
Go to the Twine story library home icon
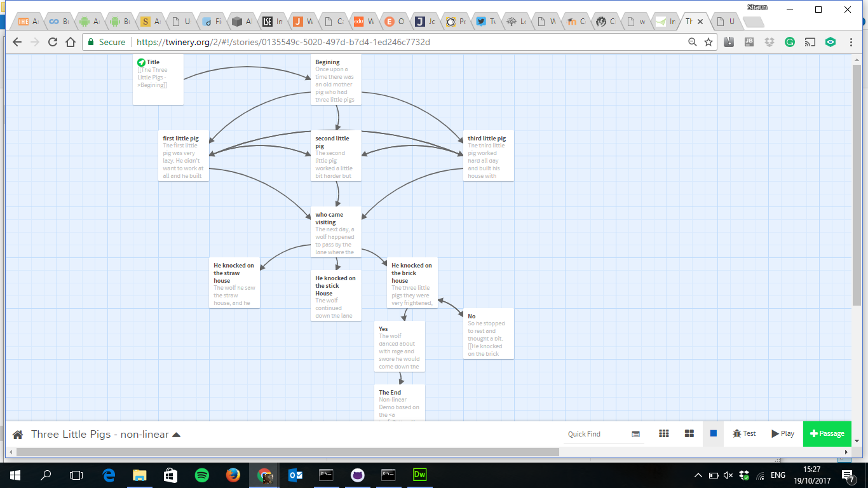click(18, 435)
